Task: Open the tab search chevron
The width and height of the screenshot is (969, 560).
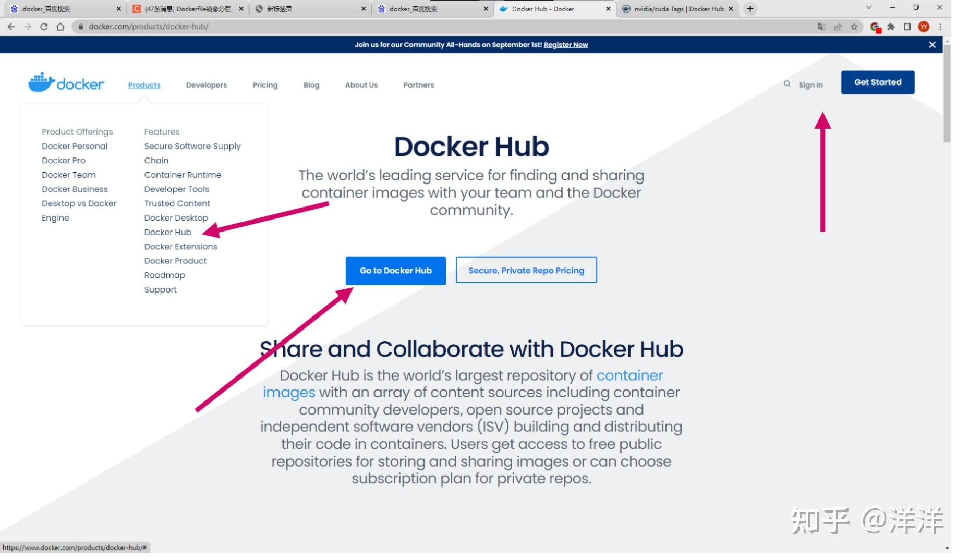Action: click(x=869, y=7)
